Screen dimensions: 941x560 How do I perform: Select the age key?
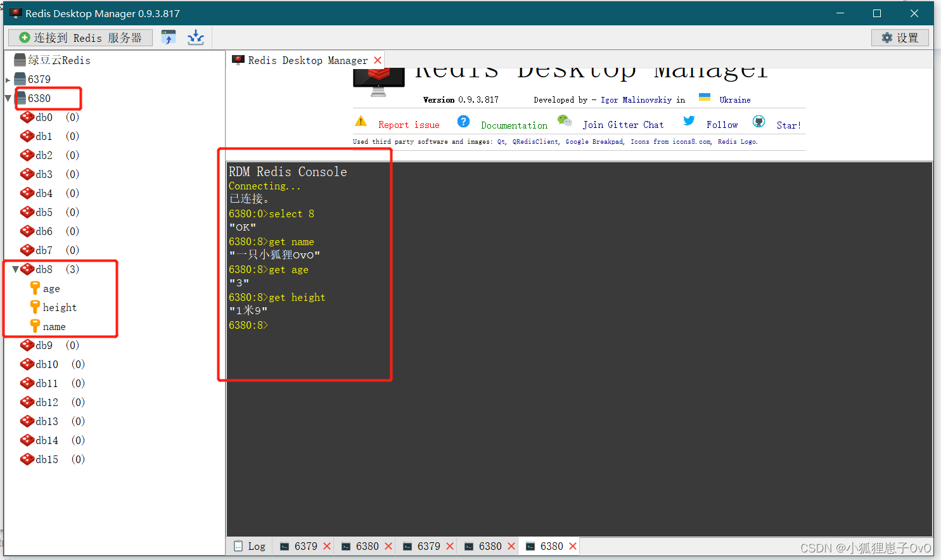tap(51, 289)
